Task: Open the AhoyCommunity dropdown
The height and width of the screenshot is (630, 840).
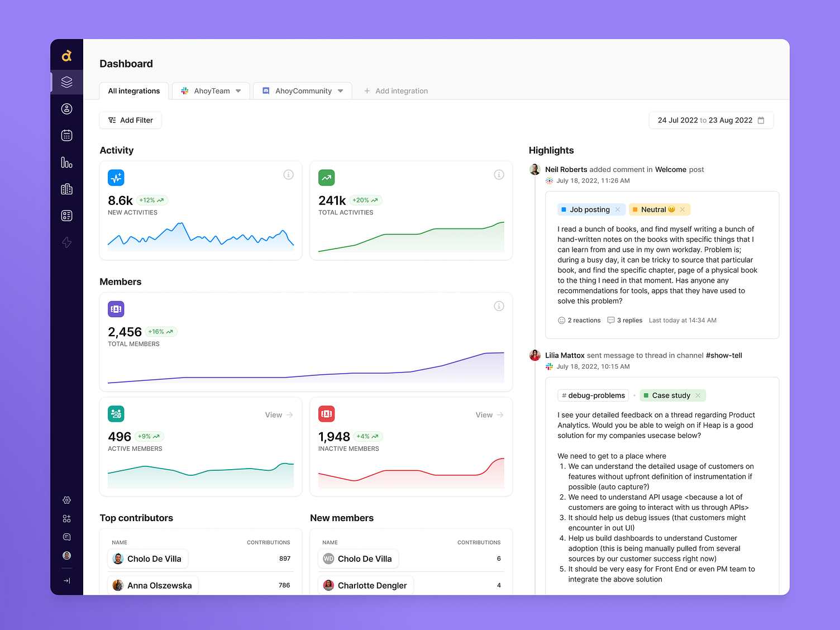Action: (341, 90)
